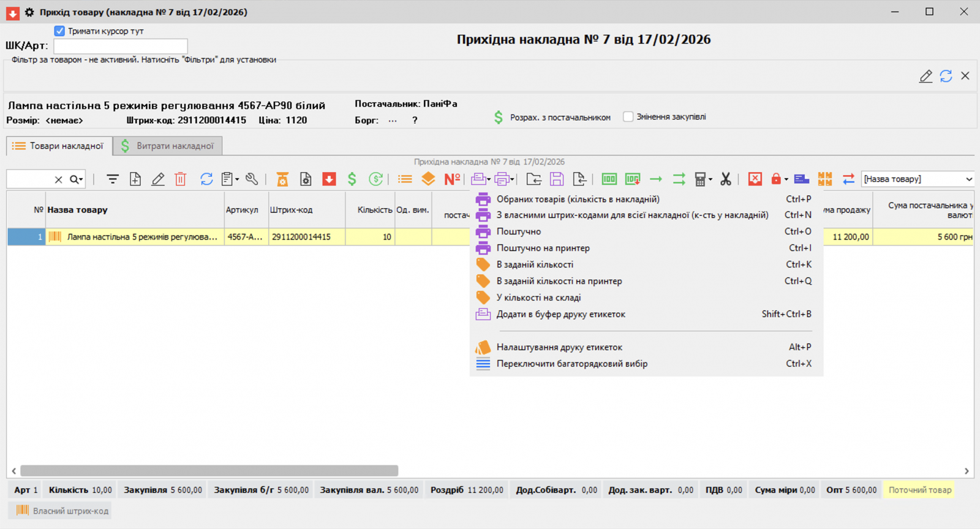Click the red № numbering icon

452,179
